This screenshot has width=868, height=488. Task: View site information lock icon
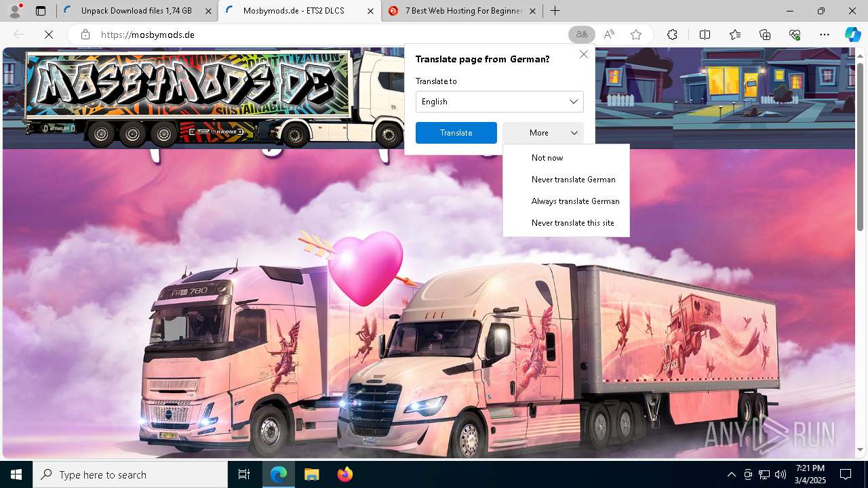coord(85,35)
